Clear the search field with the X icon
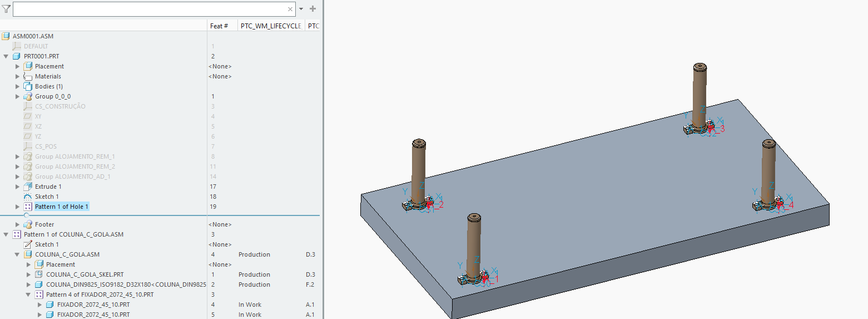This screenshot has height=319, width=868. 290,9
